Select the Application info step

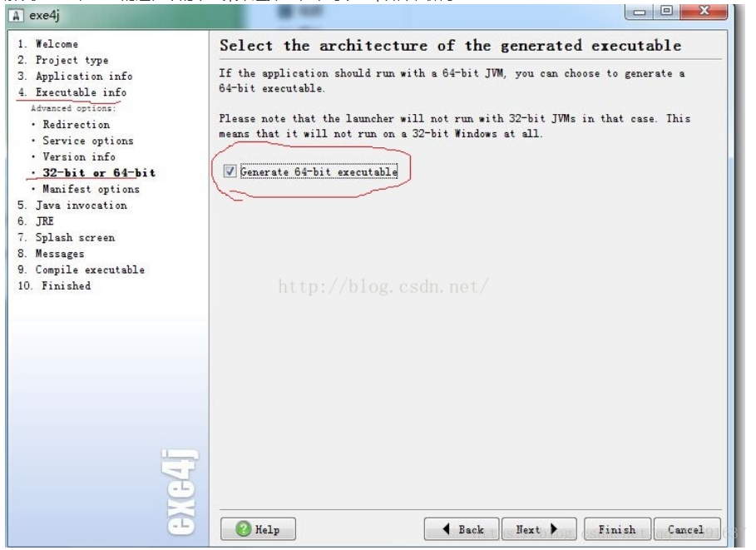75,77
